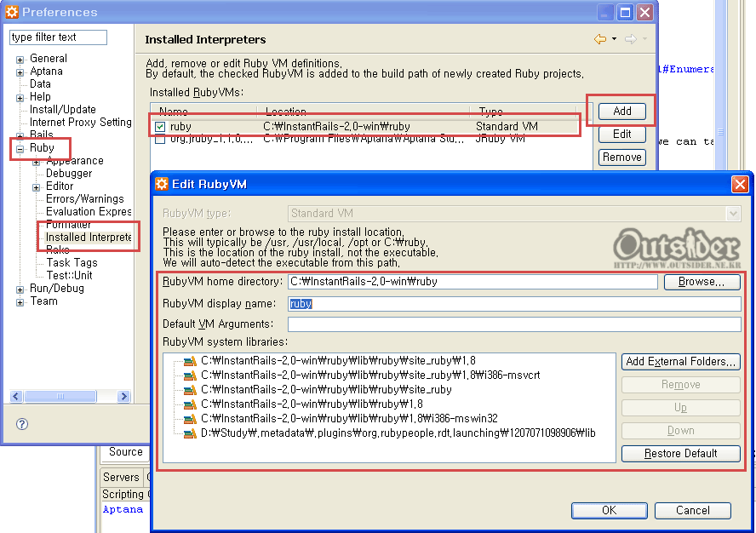
Task: Select Installed Interpreters tree item
Action: (x=89, y=237)
